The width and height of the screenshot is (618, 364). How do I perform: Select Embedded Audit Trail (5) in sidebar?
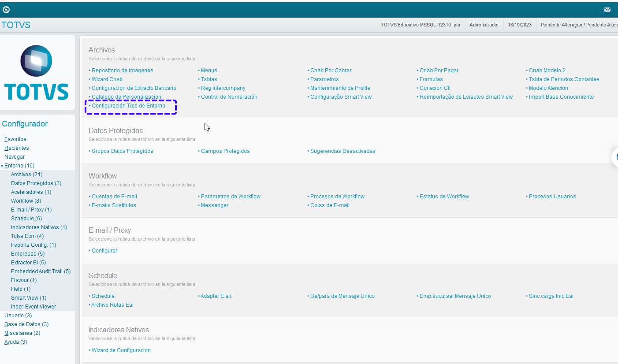pos(41,271)
